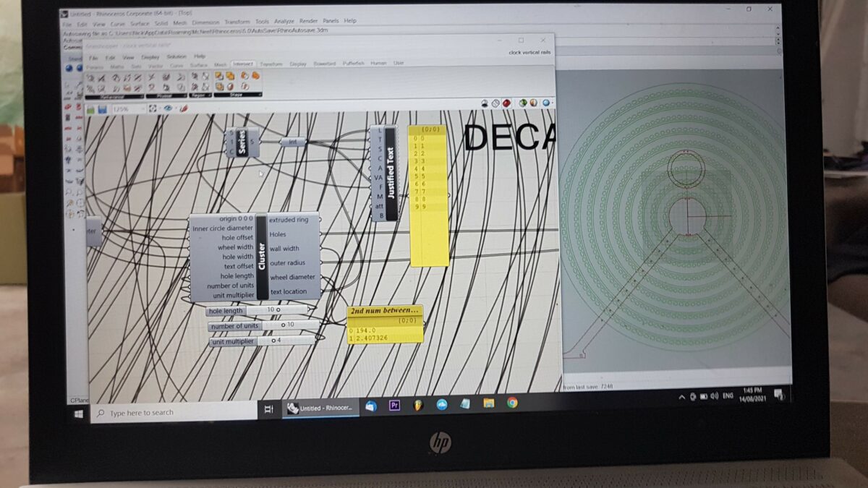Click the Untitled - Rhinoceros taskbar button

(x=321, y=408)
